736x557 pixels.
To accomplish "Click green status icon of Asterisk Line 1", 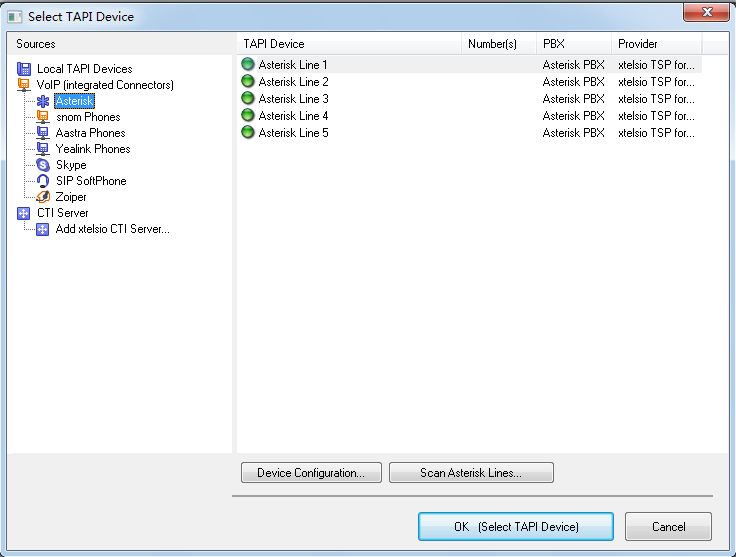I will point(248,64).
